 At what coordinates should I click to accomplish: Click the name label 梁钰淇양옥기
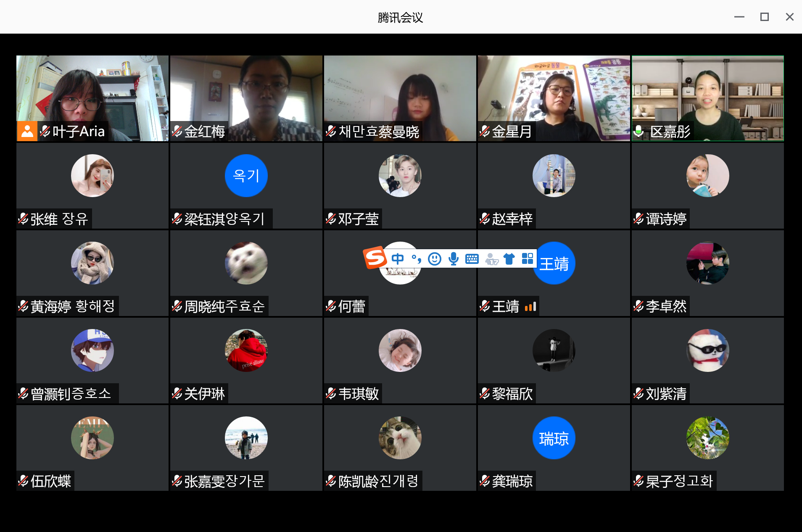224,219
